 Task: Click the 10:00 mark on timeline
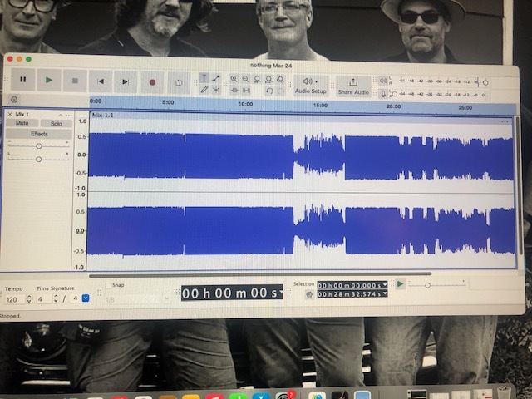pos(246,104)
